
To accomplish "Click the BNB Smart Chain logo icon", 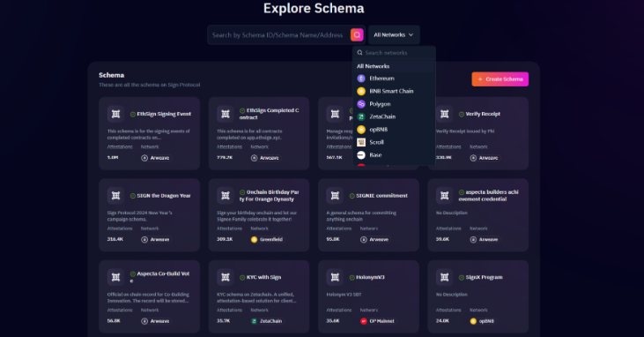I will tap(361, 91).
